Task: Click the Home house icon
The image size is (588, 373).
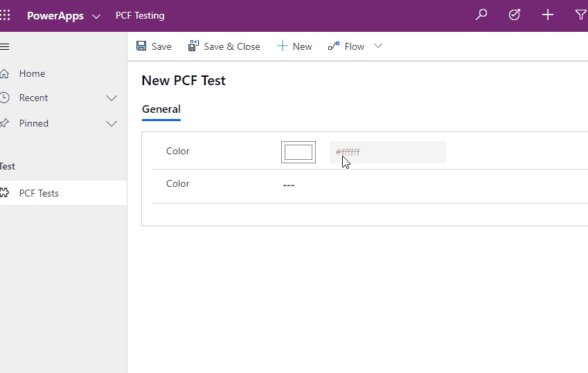Action: pos(4,73)
